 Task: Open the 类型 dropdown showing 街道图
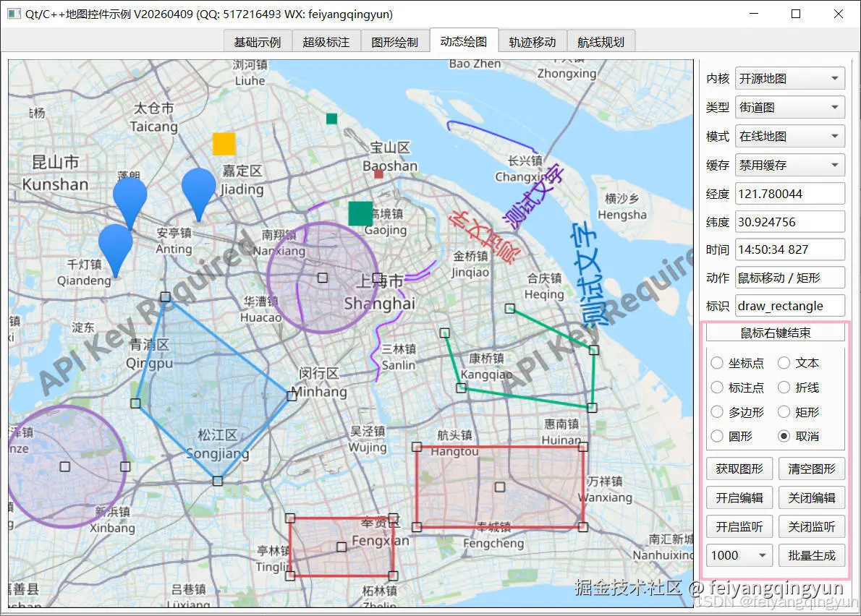tap(789, 107)
